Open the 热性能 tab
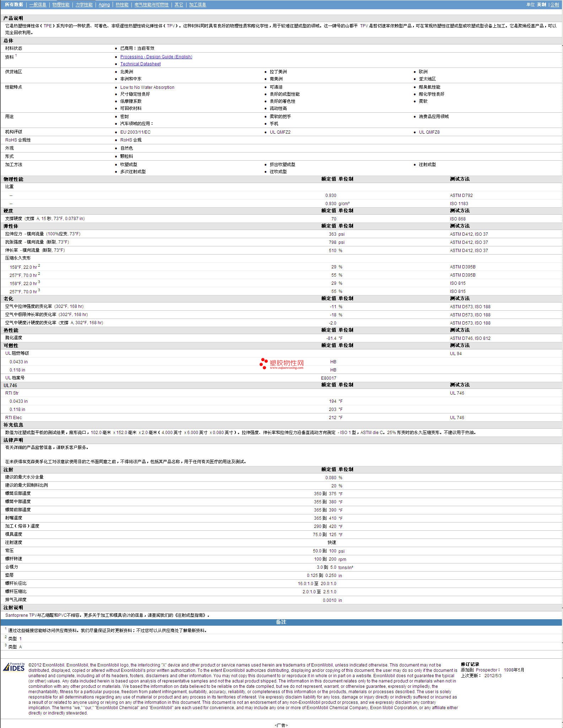Viewport: 563px width, 728px height. pos(122,5)
